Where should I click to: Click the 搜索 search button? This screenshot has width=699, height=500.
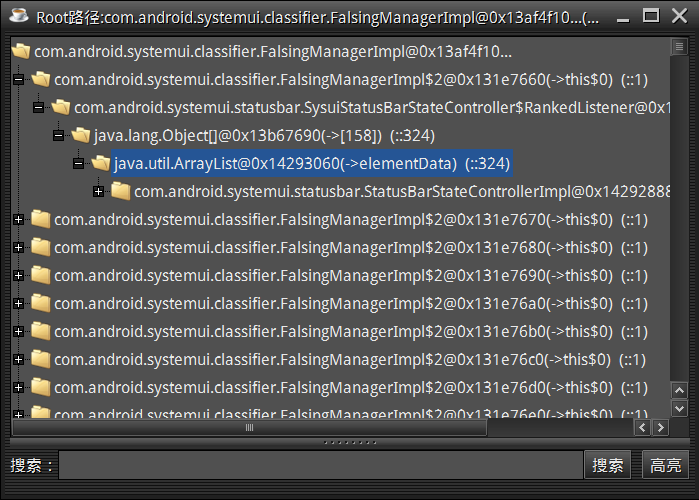(x=608, y=465)
